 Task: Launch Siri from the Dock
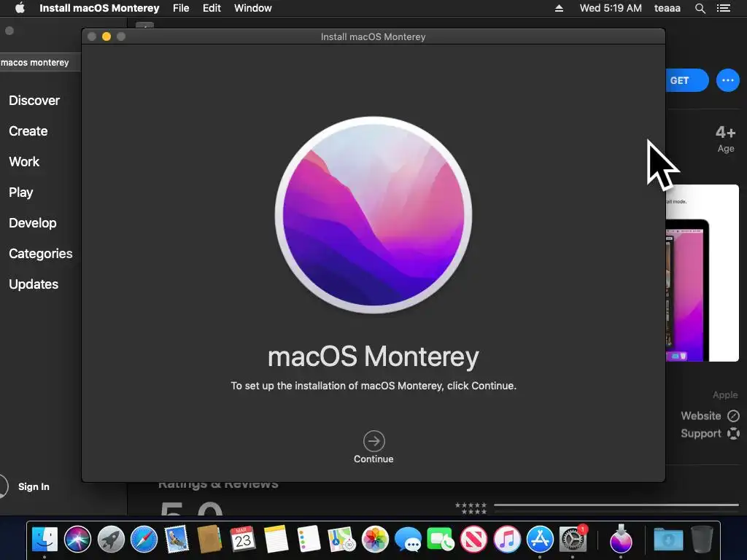[77, 540]
